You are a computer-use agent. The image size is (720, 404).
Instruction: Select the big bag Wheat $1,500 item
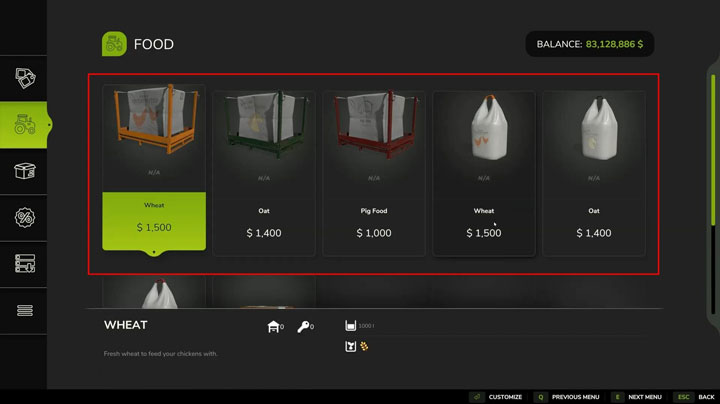[x=484, y=173]
